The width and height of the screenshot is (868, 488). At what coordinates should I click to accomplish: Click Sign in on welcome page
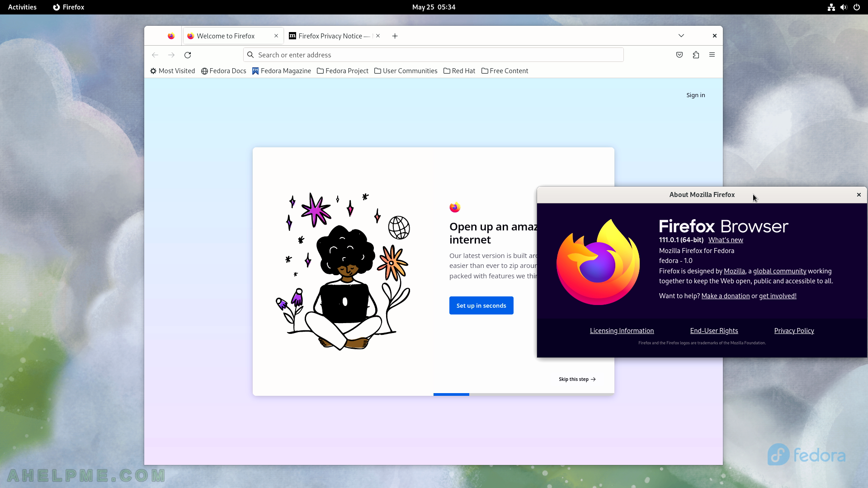[x=696, y=95]
